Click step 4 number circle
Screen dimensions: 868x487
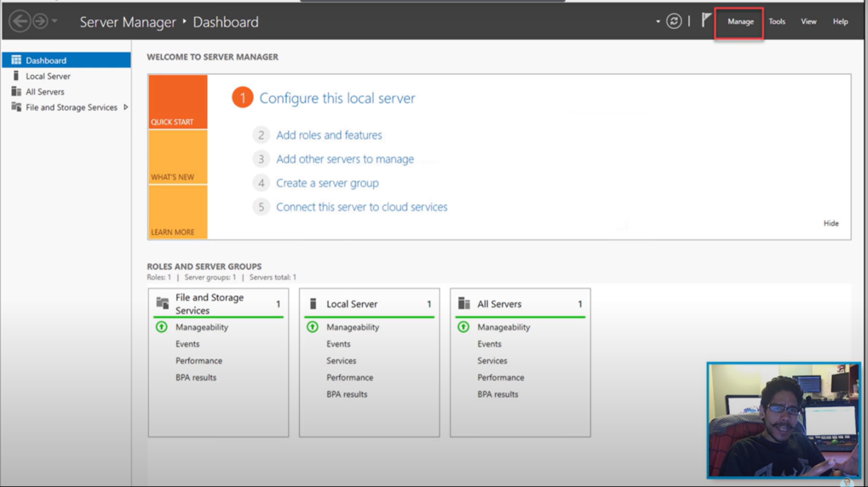click(262, 182)
